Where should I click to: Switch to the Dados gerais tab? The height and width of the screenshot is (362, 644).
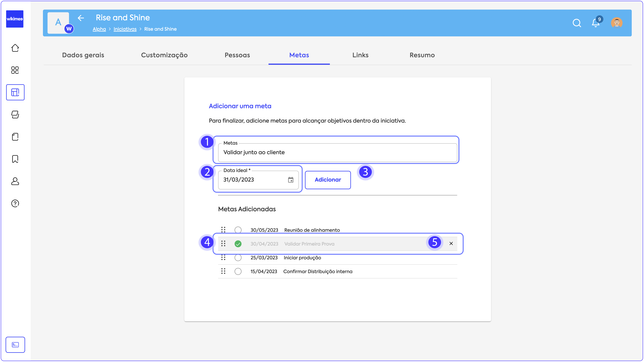point(83,55)
